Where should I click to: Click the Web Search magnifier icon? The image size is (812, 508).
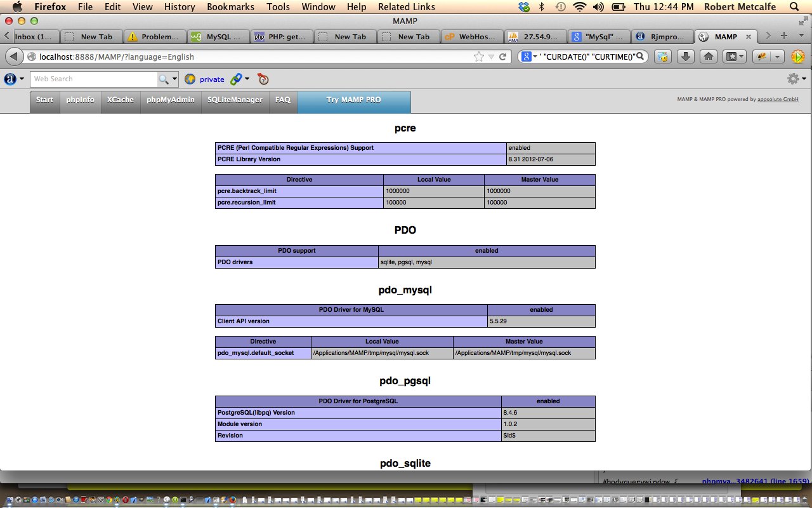[x=164, y=79]
